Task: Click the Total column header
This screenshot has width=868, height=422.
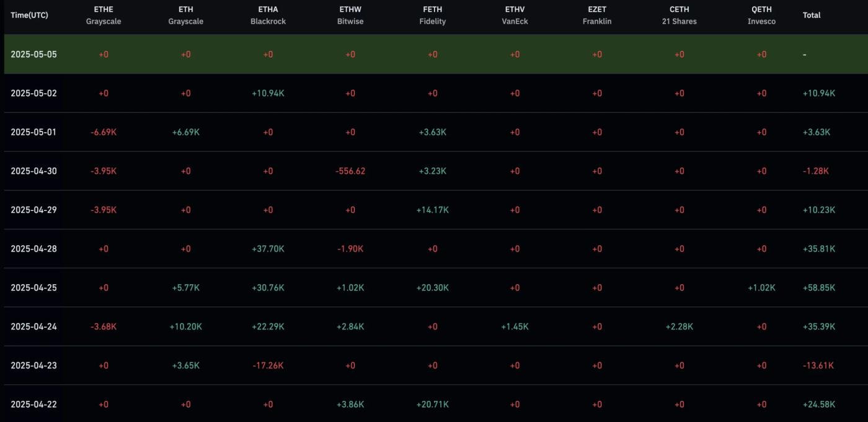Action: pos(812,15)
